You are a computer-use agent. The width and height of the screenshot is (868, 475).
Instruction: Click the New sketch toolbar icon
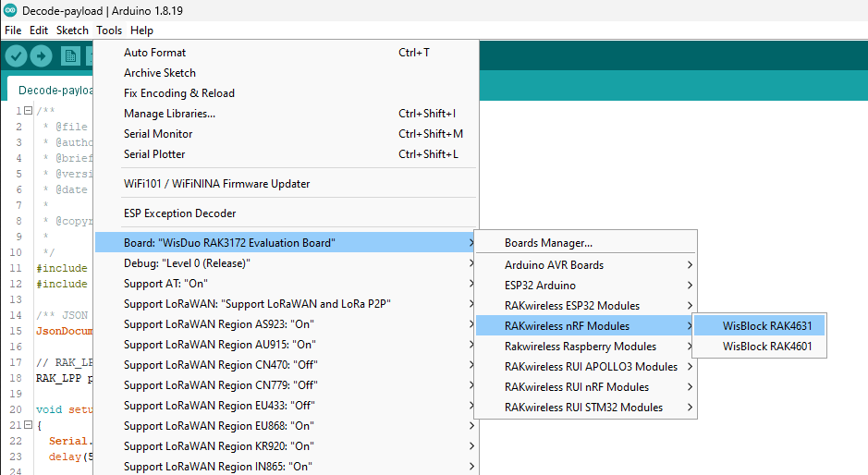[70, 56]
